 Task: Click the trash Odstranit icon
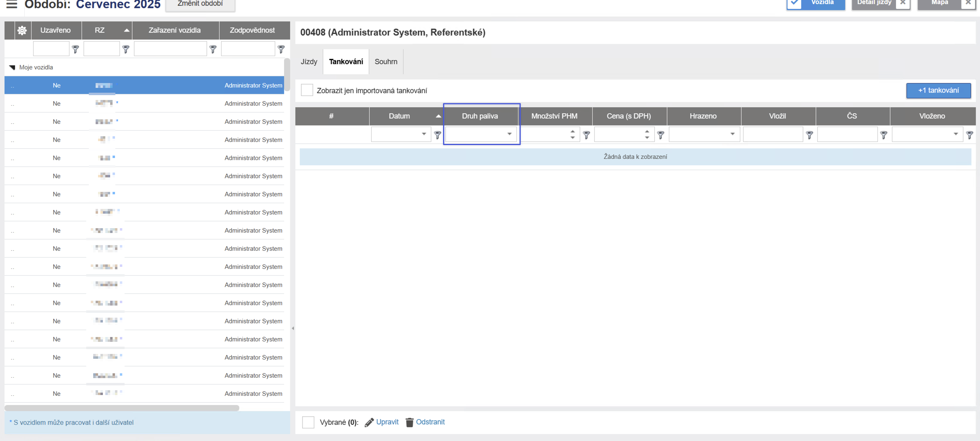409,422
